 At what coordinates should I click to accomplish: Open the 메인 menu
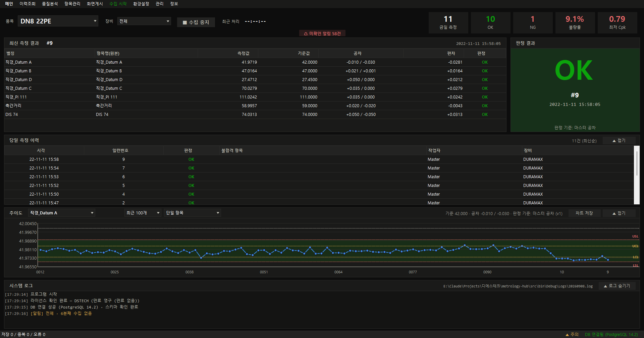[x=9, y=4]
